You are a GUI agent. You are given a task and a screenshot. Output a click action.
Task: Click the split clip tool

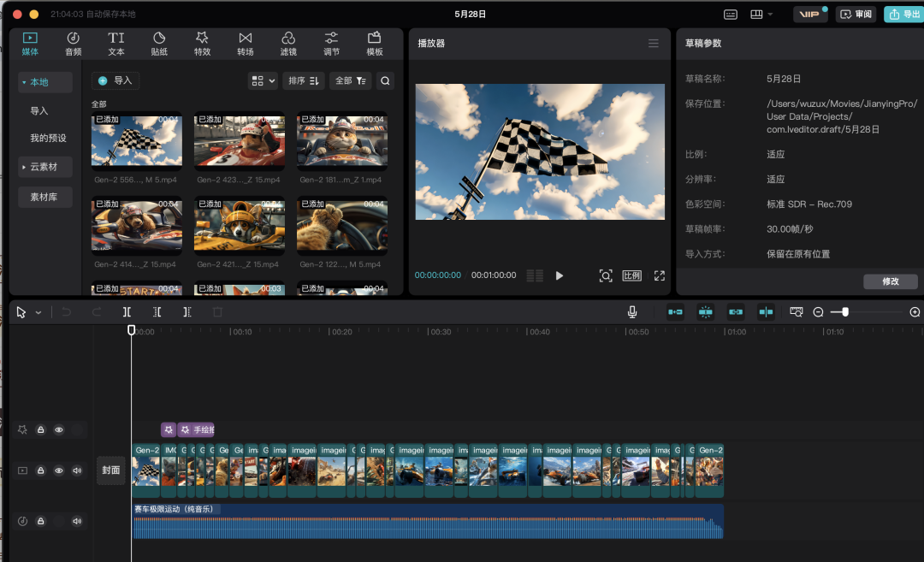coord(127,312)
